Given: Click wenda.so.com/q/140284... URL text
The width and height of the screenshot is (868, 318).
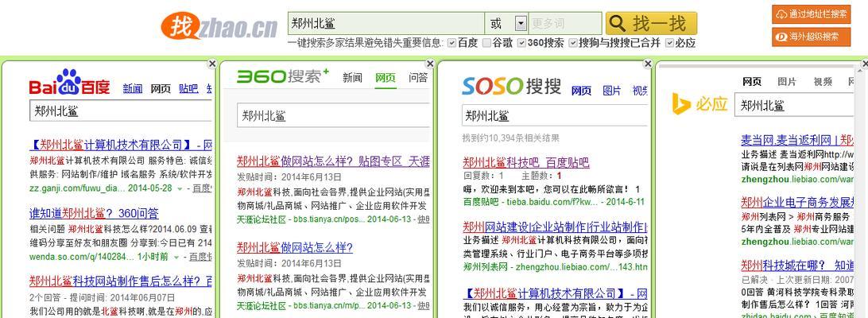Looking at the screenshot, I should pos(82,257).
